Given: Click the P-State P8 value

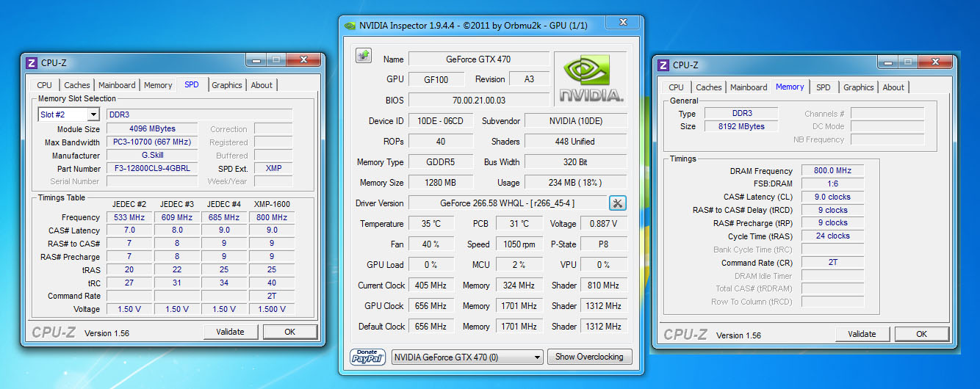Looking at the screenshot, I should (x=604, y=244).
